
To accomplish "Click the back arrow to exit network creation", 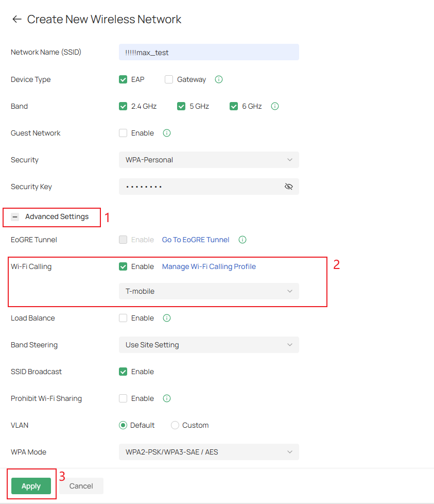I will point(16,19).
